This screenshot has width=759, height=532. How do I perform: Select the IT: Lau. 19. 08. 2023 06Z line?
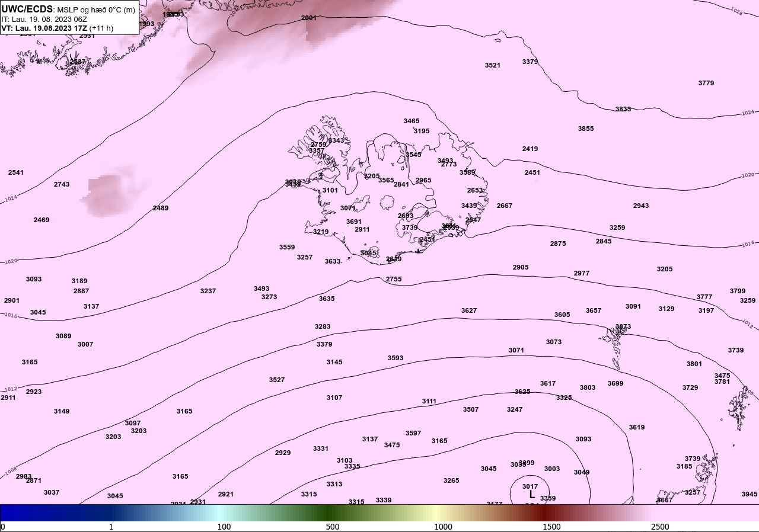(45, 19)
